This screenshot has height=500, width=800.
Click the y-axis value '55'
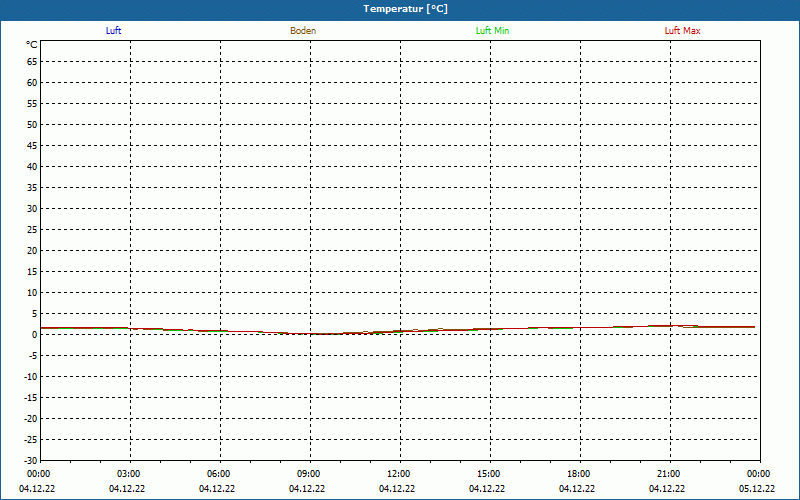[32, 104]
